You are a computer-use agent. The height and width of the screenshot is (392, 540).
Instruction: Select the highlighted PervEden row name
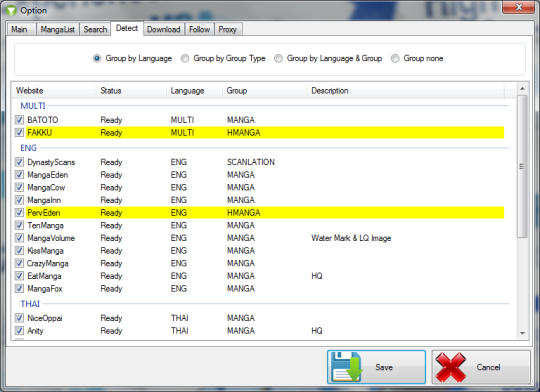[x=44, y=213]
